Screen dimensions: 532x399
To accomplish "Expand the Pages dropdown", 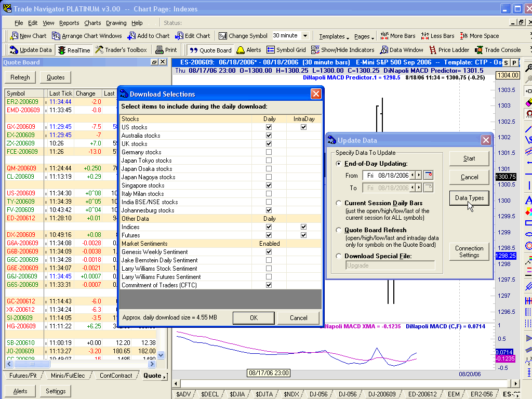I will [364, 36].
